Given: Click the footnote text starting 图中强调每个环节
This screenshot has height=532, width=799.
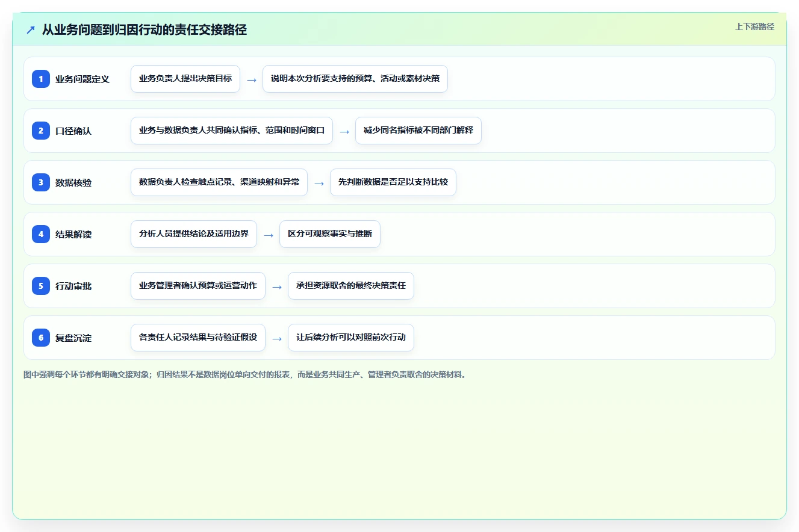Looking at the screenshot, I should [x=246, y=374].
